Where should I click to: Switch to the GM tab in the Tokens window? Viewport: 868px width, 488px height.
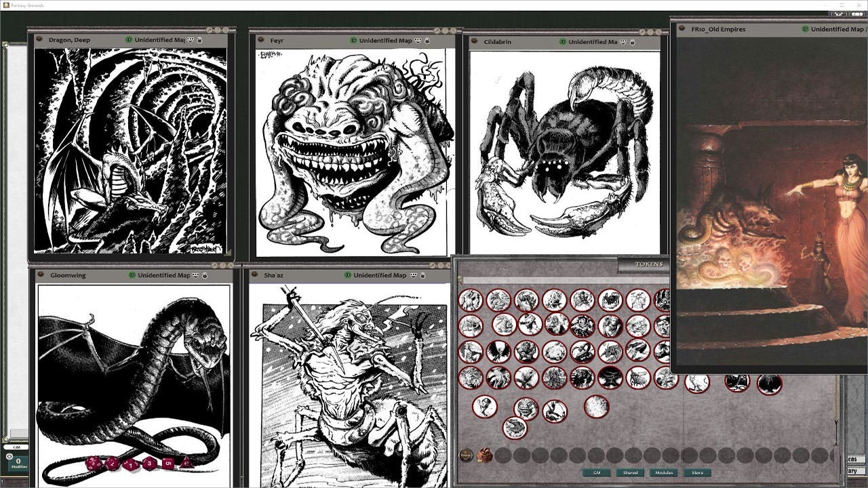[597, 472]
